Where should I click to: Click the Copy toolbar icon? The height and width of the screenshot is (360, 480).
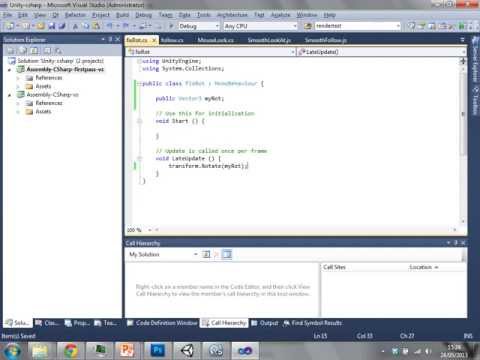click(86, 26)
